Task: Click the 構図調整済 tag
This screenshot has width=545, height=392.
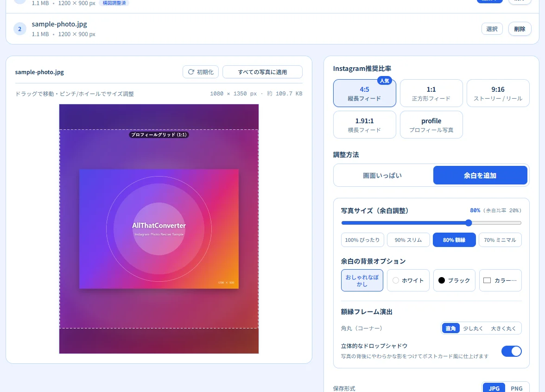Action: 114,3
